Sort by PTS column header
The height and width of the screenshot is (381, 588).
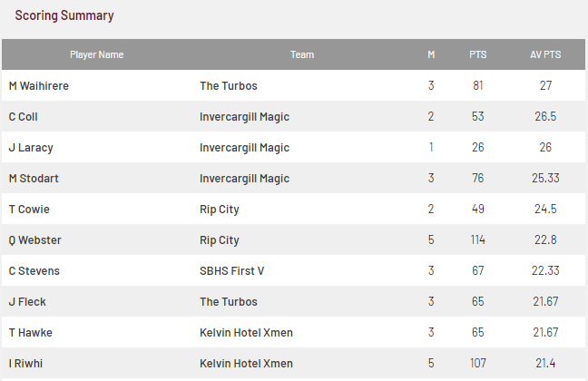click(x=477, y=54)
